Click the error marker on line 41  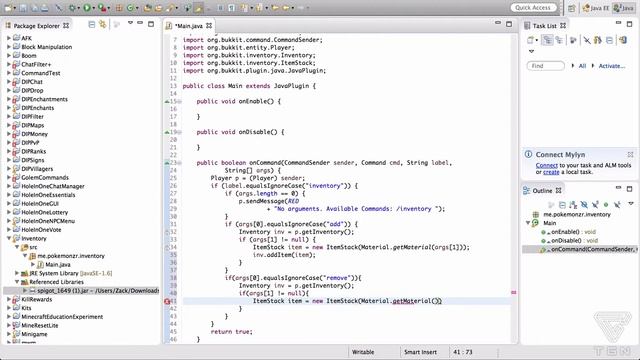click(x=167, y=301)
